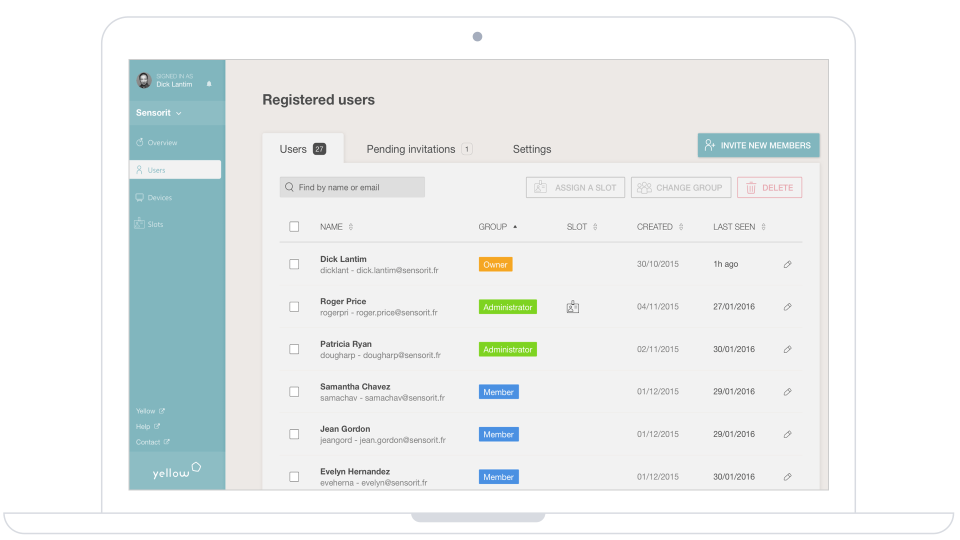Image resolution: width=960 pixels, height=540 pixels.
Task: Switch to the Settings tab
Action: (x=532, y=149)
